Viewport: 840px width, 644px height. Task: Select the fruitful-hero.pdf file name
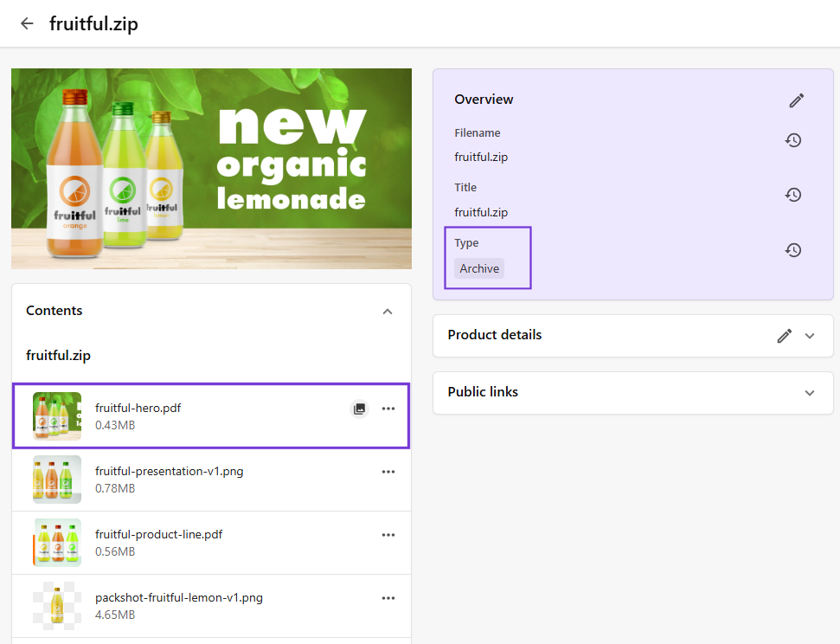(x=138, y=408)
